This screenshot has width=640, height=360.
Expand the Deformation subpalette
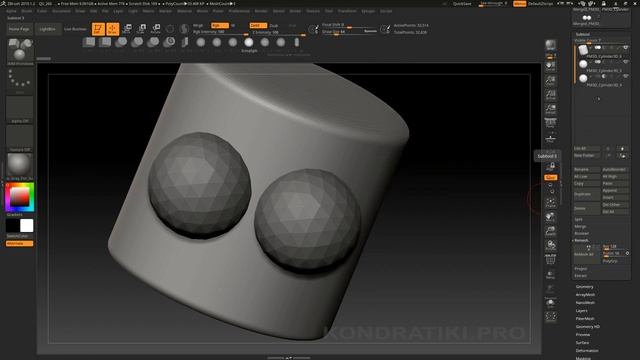587,351
